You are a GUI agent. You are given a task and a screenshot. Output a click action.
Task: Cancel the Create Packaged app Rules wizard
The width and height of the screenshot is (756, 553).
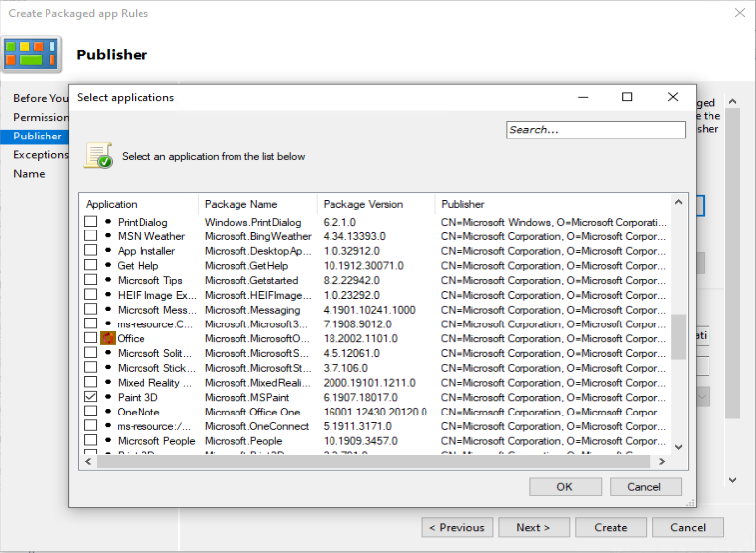click(x=688, y=528)
